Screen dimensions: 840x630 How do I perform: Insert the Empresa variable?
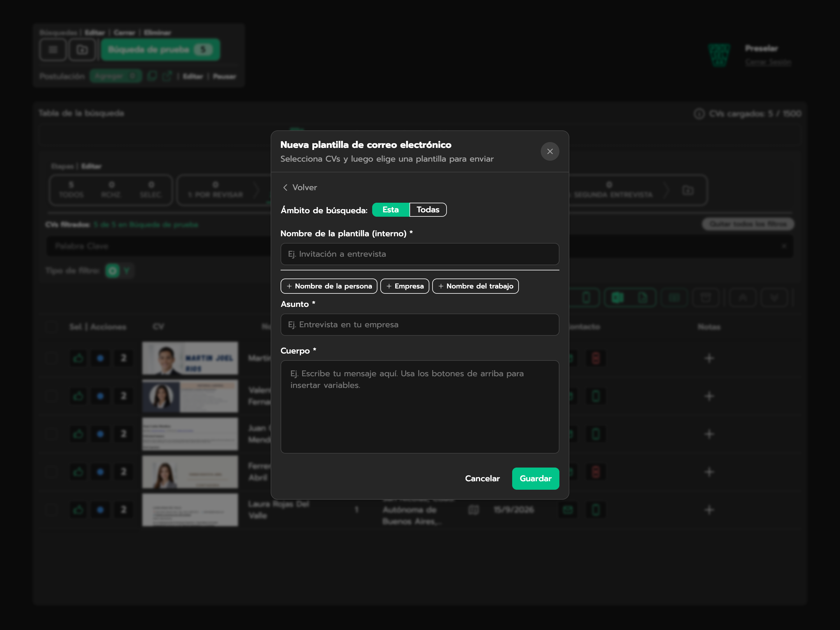[x=405, y=286]
